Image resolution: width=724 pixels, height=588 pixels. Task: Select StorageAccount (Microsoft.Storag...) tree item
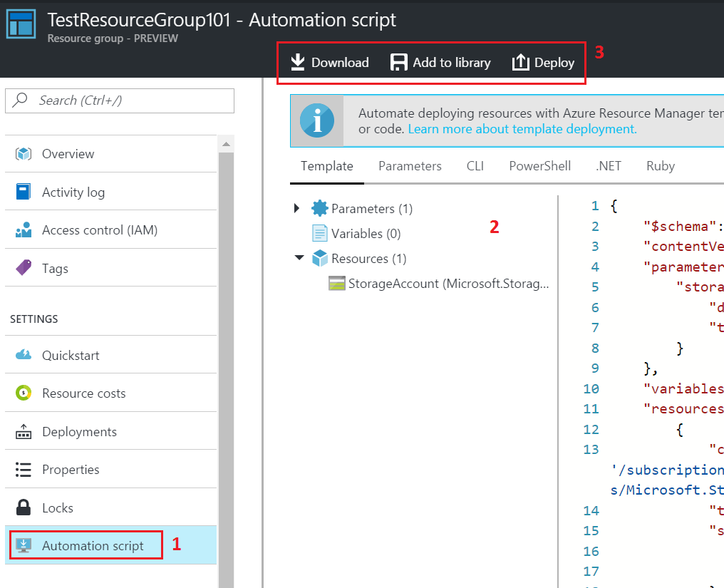(448, 284)
